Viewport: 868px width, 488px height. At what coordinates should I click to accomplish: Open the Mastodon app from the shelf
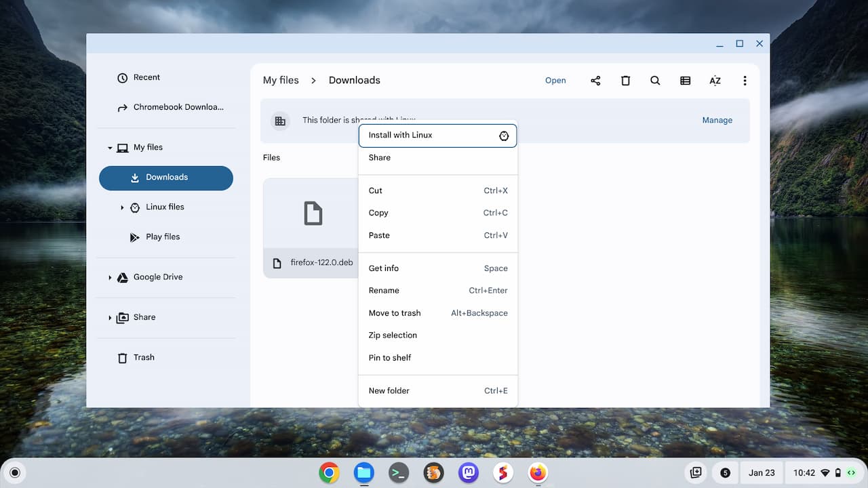pos(469,472)
